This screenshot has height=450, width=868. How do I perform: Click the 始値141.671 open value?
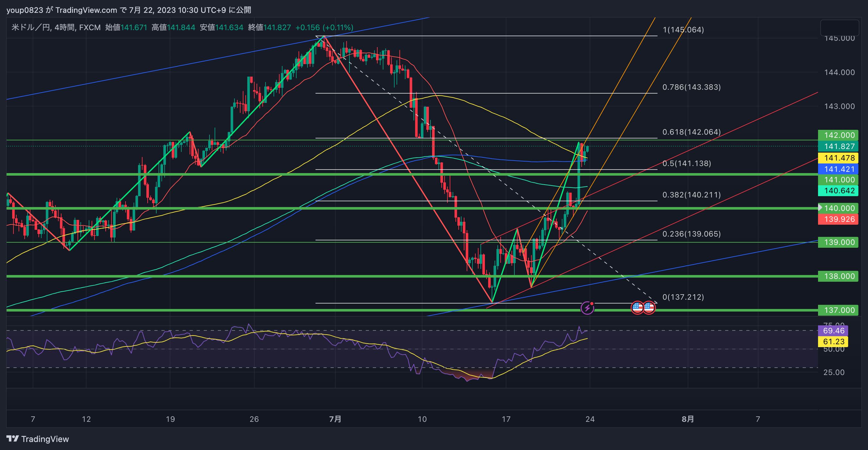(x=126, y=27)
